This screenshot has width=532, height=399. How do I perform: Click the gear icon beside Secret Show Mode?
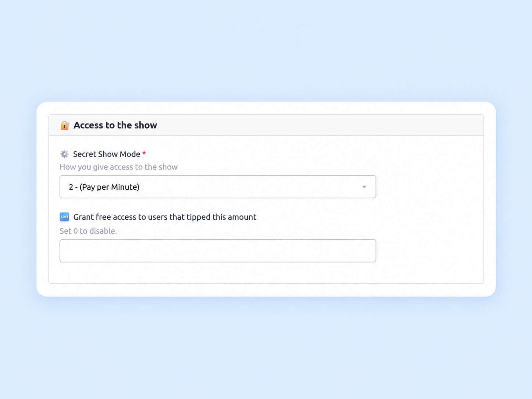[64, 154]
